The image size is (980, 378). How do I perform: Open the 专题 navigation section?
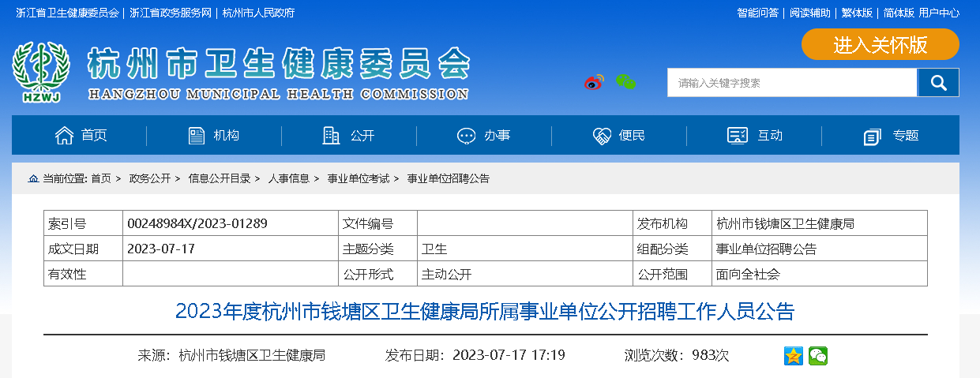click(891, 136)
